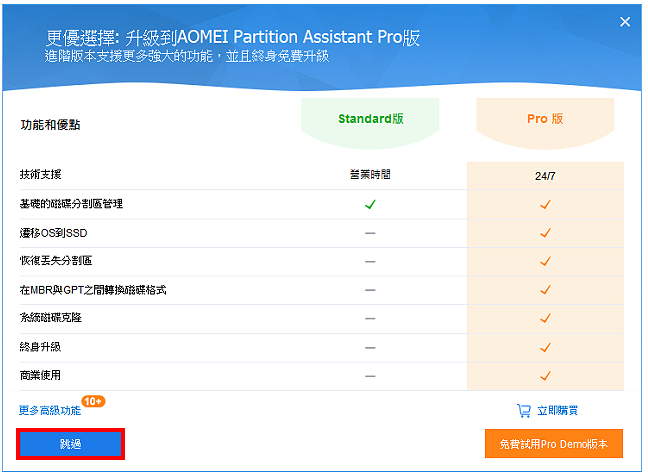Click the 恢復丟失分割區 row label
Viewport: 648px width, 475px height.
pos(56,261)
